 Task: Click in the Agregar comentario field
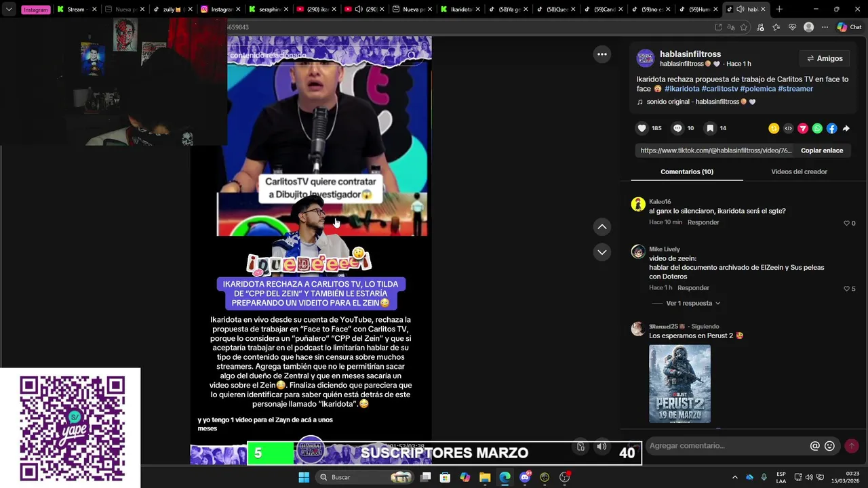click(726, 446)
